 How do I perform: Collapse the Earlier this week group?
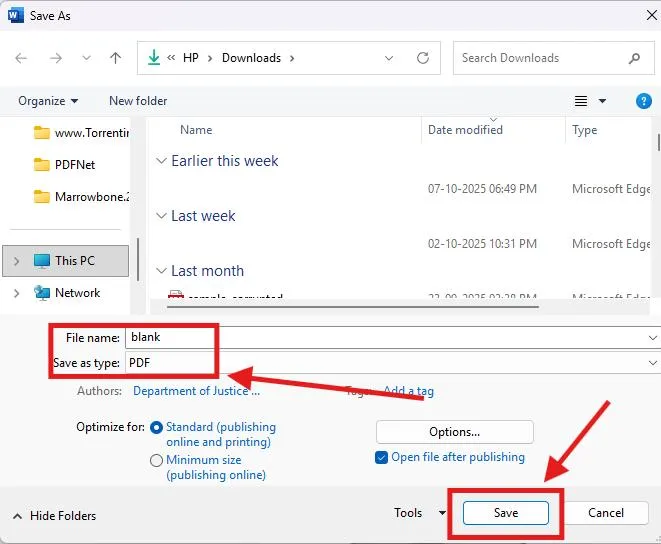(x=162, y=161)
